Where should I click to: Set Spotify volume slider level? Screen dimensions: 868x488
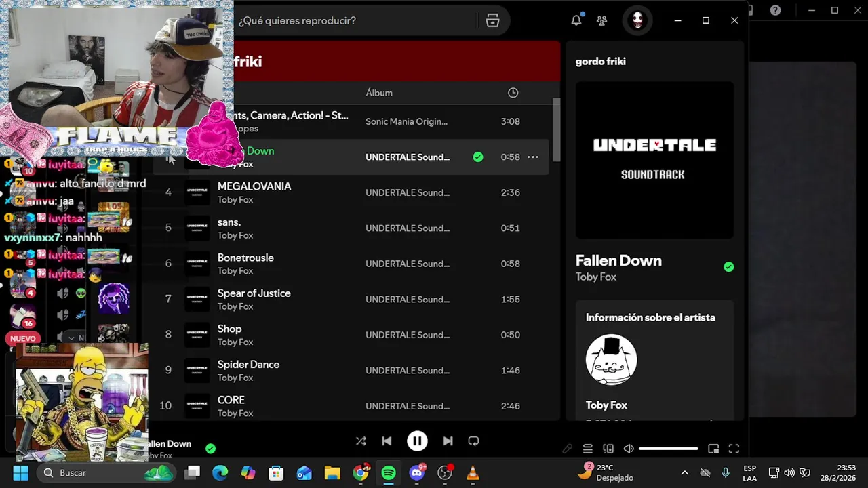click(x=668, y=449)
